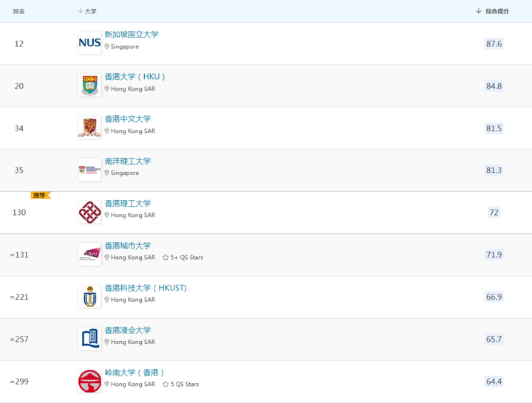Screen dimensions: 532x403
Task: Click score 87.6
Action: tap(494, 44)
